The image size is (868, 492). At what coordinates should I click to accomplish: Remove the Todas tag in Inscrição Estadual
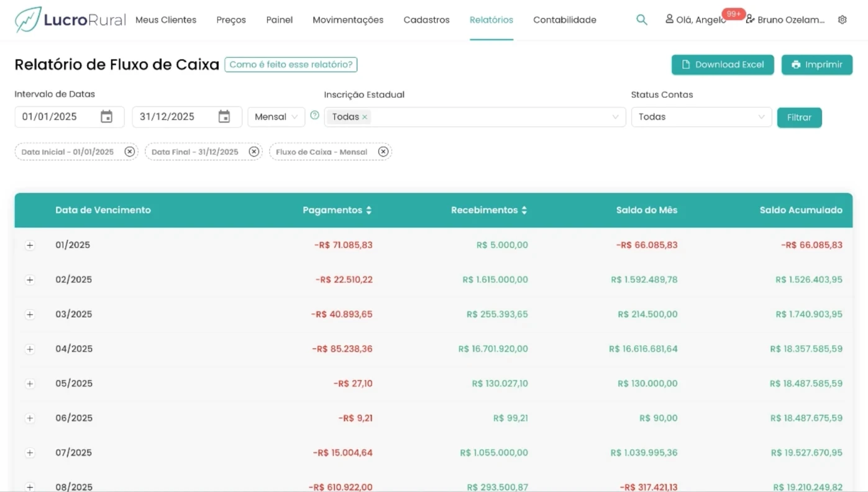tap(365, 117)
